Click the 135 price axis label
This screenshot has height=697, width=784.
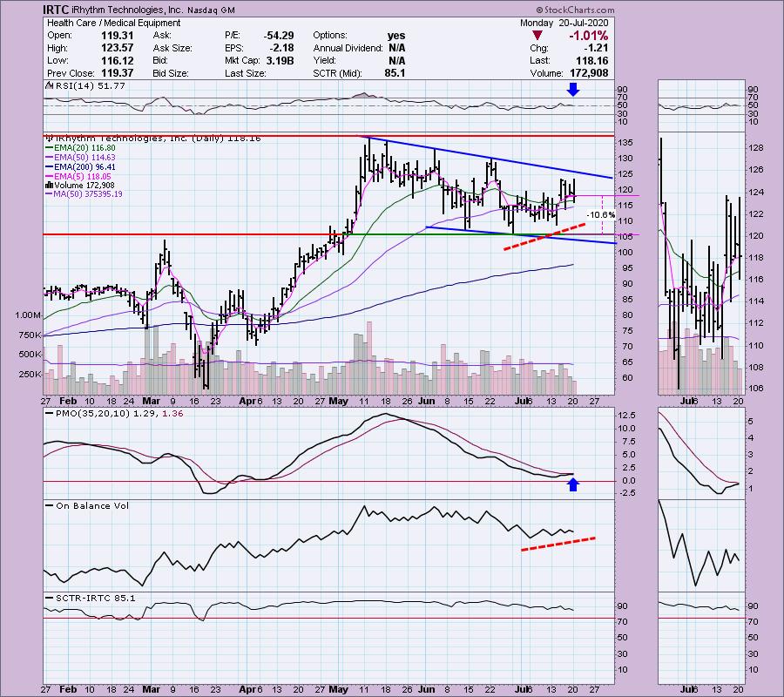(x=626, y=143)
